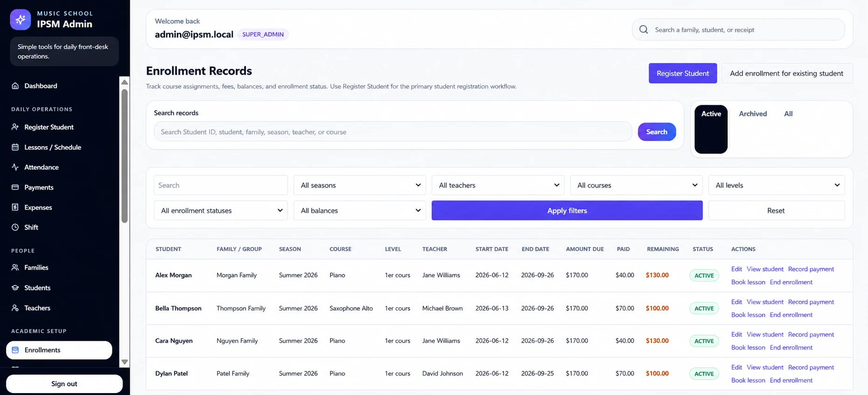
Task: Click the Search button beside Search records
Action: coord(657,132)
